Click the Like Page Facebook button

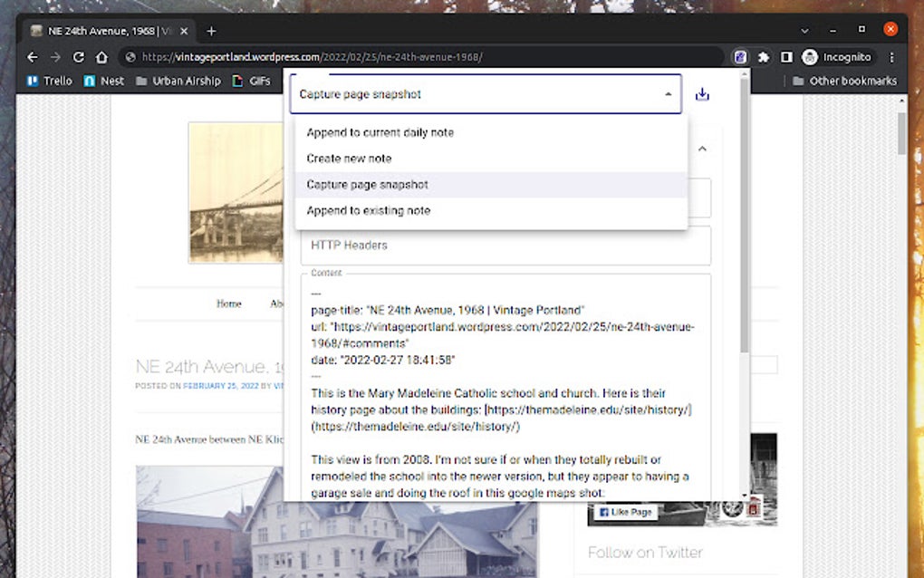click(x=625, y=512)
